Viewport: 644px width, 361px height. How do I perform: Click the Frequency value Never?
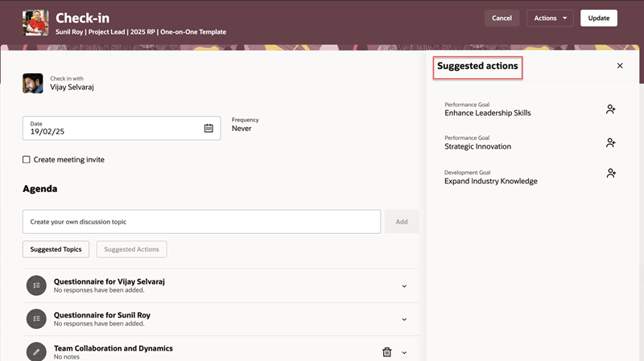[242, 129]
